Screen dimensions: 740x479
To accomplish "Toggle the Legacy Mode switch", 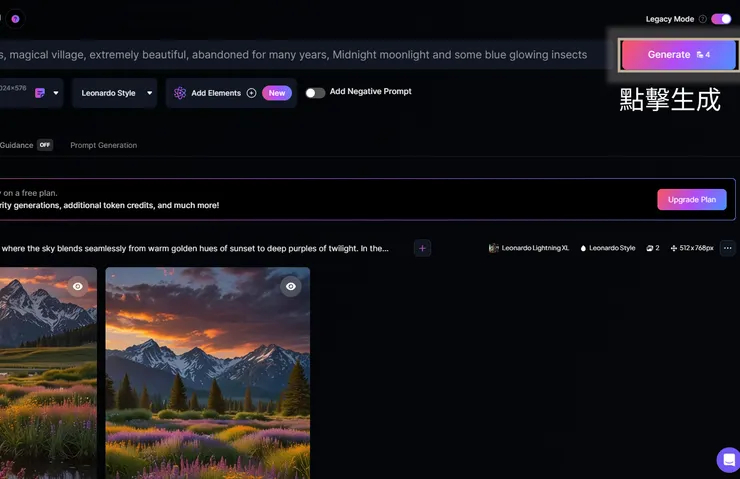I will 721,19.
